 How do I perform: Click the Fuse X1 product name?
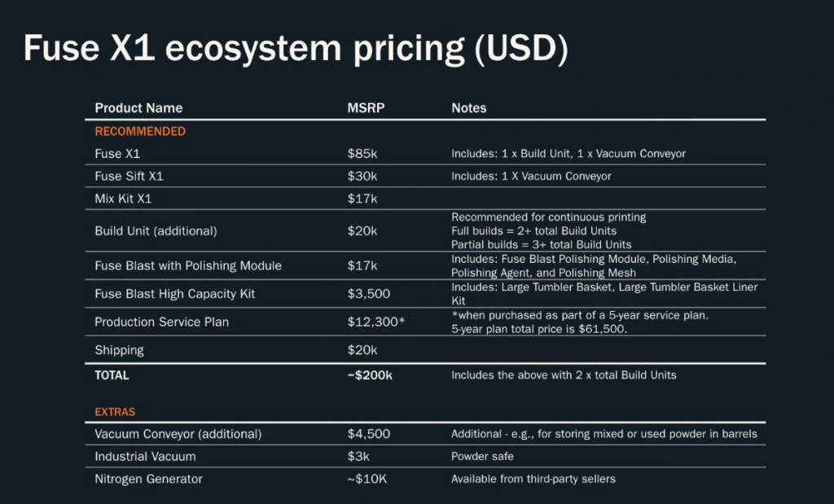[117, 154]
